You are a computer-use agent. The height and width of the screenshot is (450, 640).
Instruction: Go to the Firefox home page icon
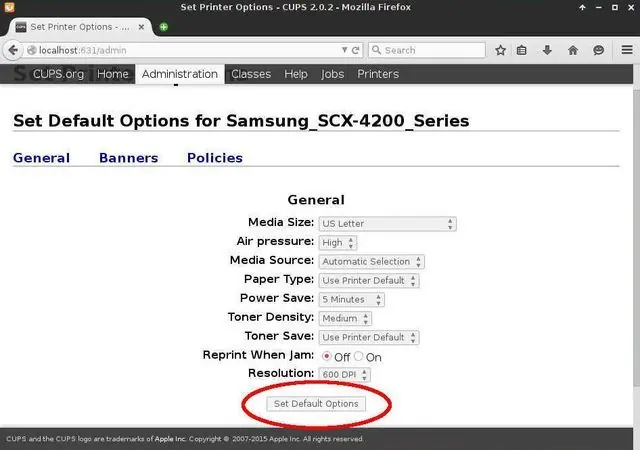573,50
